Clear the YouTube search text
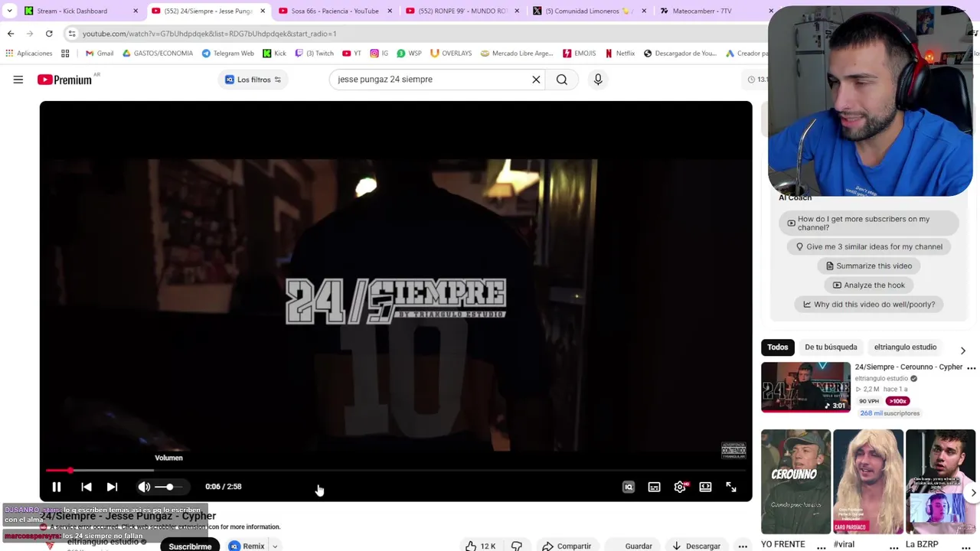The image size is (980, 551). (x=536, y=80)
